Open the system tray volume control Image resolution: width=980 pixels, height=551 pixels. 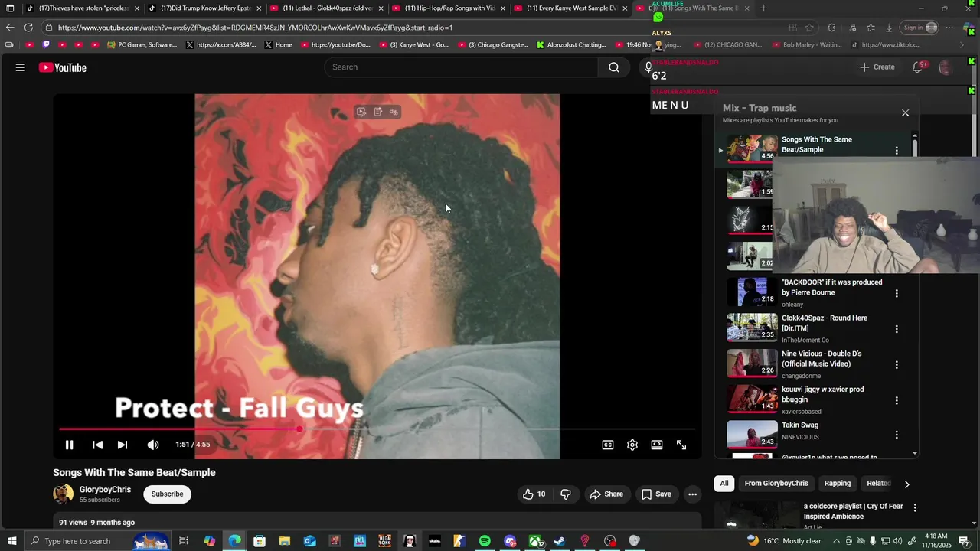(x=897, y=541)
